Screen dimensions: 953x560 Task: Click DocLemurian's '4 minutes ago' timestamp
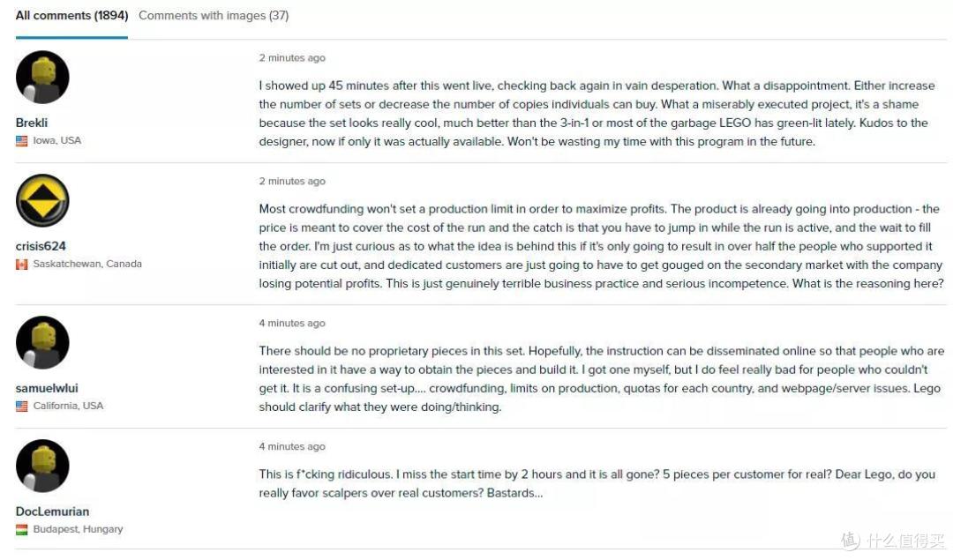pyautogui.click(x=292, y=446)
